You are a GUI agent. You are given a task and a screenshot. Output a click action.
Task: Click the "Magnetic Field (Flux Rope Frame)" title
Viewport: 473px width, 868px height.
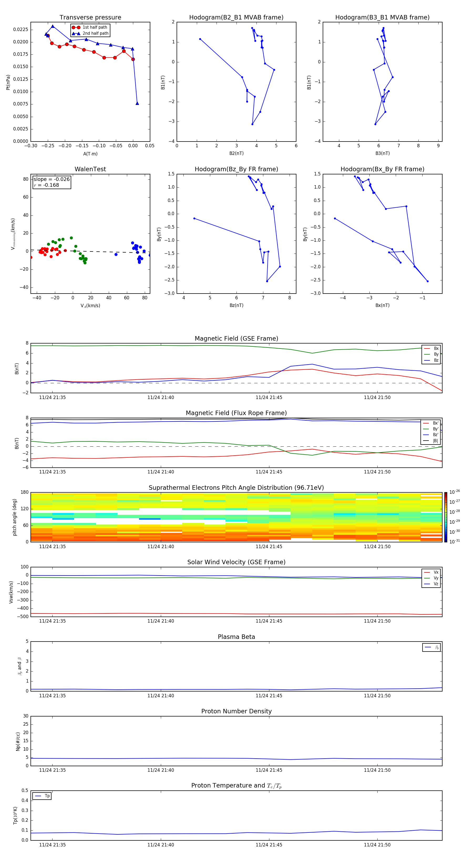[236, 413]
